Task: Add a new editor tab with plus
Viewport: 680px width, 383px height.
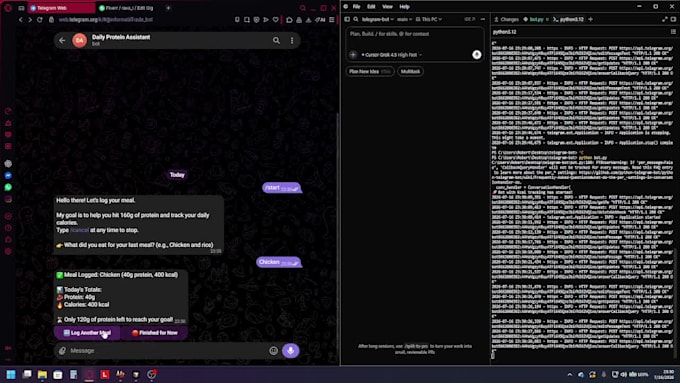Action: (x=591, y=19)
